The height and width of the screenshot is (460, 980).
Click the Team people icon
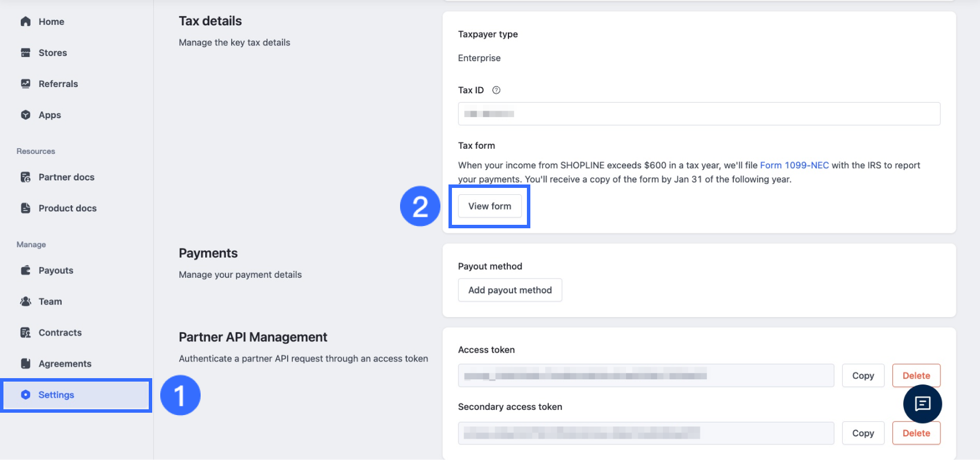(25, 301)
